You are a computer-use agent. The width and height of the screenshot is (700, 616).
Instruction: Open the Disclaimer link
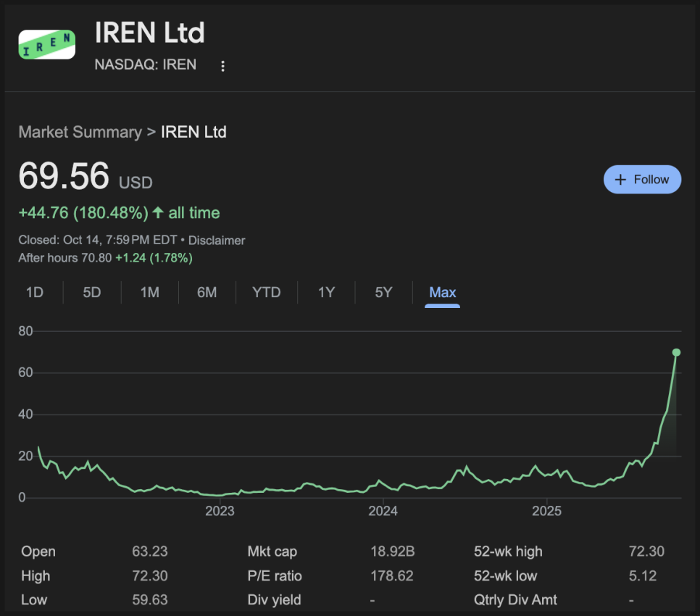click(217, 240)
